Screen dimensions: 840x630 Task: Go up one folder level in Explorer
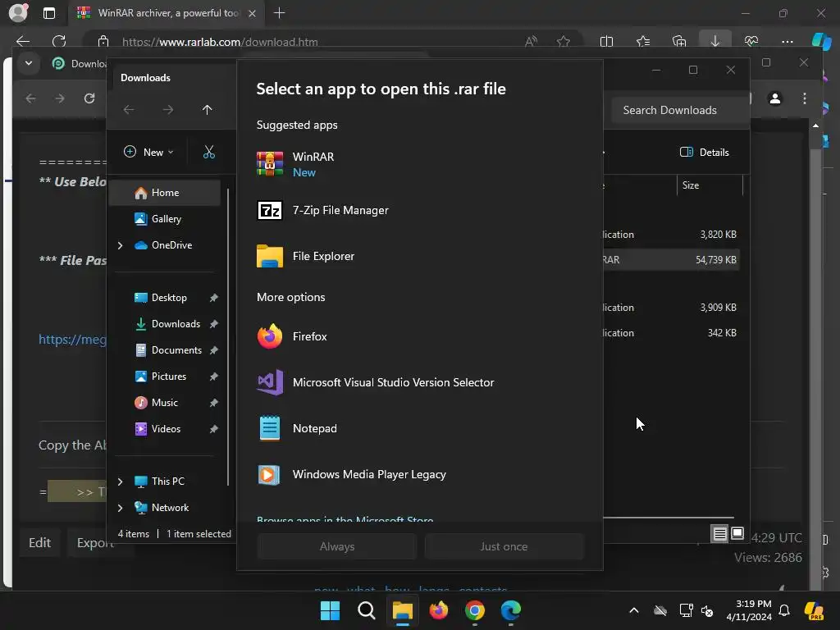coord(208,110)
